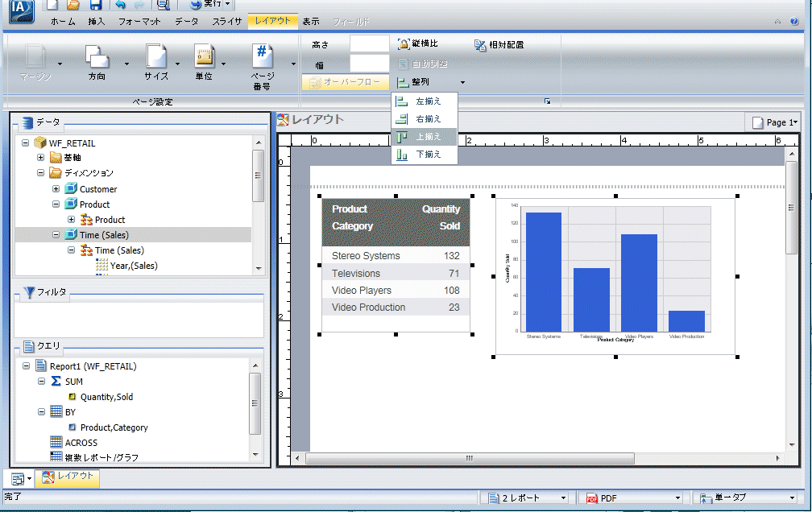The width and height of the screenshot is (812, 512).
Task: Select the Product,Category query field
Action: click(x=114, y=427)
